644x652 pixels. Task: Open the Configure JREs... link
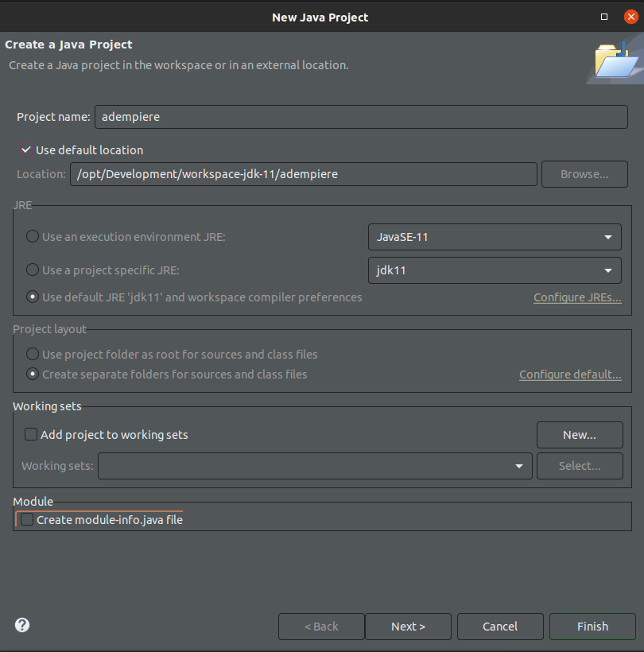tap(577, 297)
